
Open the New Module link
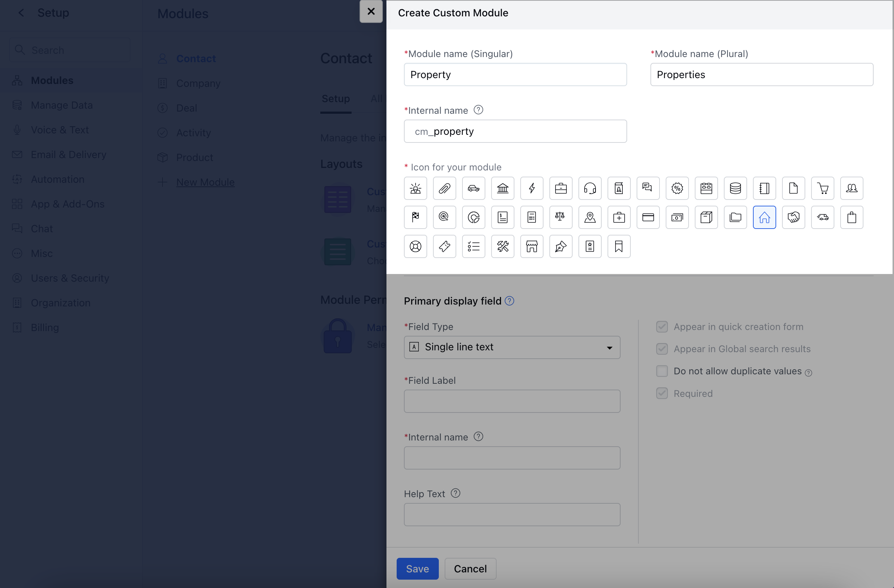[x=205, y=182]
